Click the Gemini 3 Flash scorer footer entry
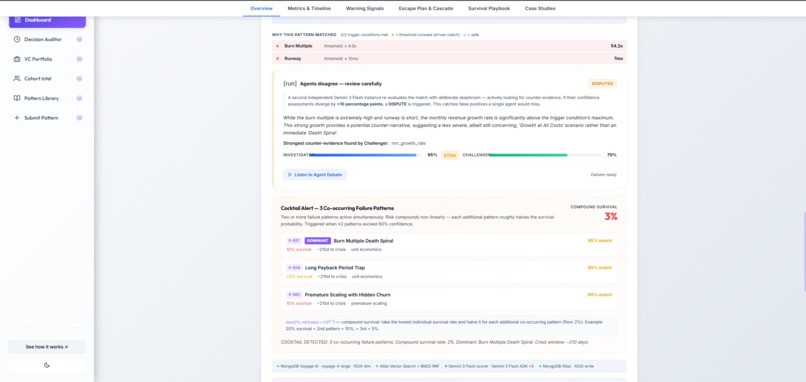The height and width of the screenshot is (382, 806). pyautogui.click(x=489, y=366)
